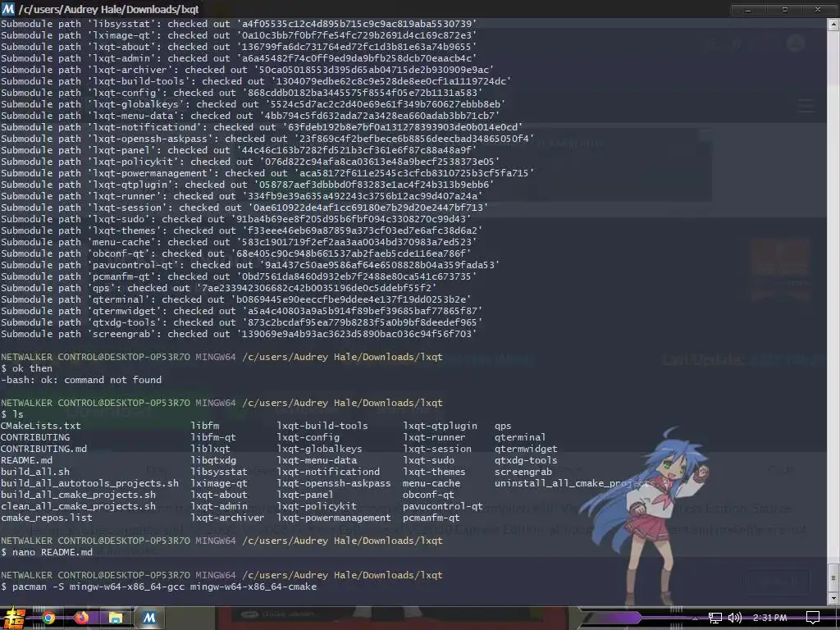Click 'lxqt-powermanagement' in the ls output
The width and height of the screenshot is (840, 630).
point(334,518)
